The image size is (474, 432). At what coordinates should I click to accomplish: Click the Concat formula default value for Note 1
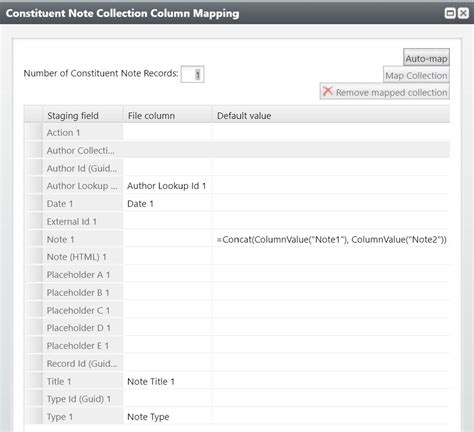pyautogui.click(x=331, y=239)
